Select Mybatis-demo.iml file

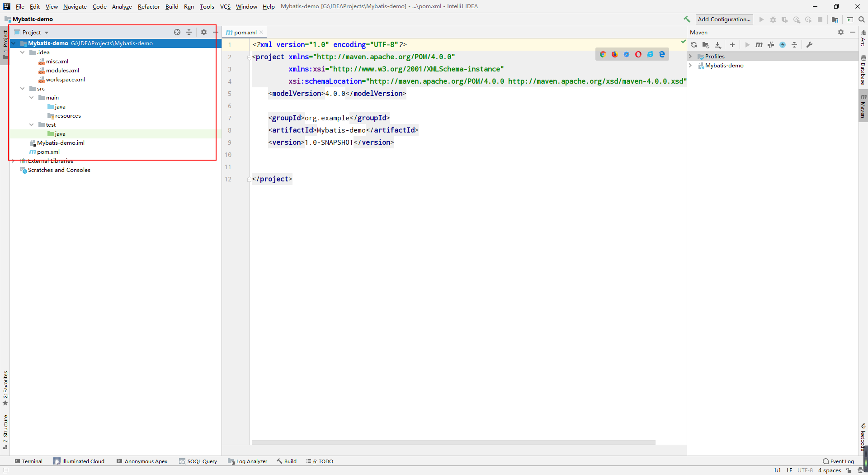click(61, 143)
